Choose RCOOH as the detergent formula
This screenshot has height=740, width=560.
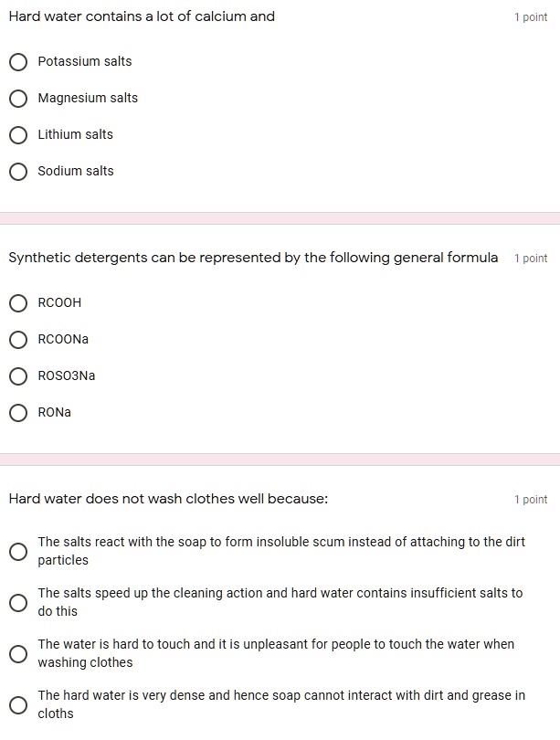coord(18,303)
